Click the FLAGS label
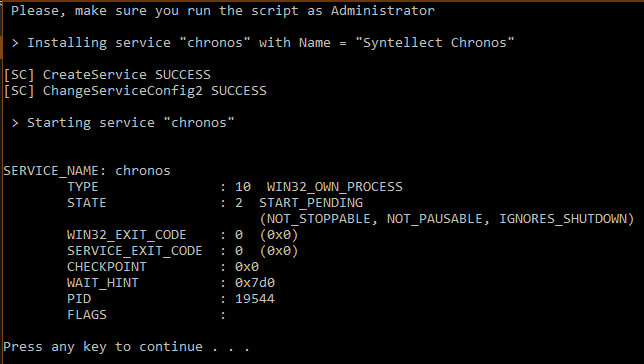 pos(87,315)
